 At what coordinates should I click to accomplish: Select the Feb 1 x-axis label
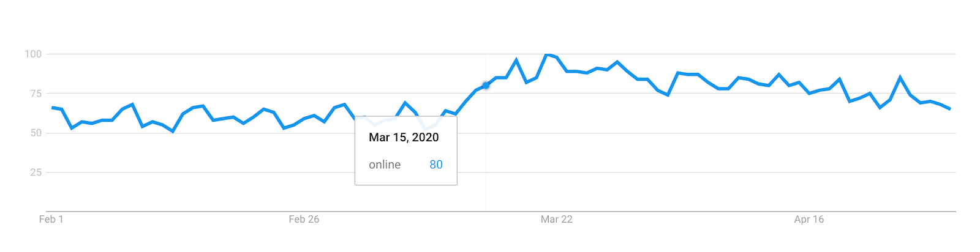click(x=51, y=219)
